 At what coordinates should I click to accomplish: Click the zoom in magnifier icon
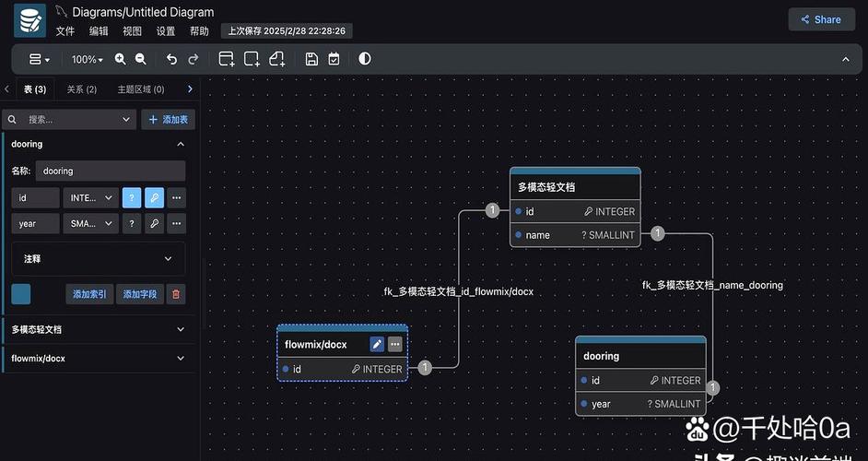pyautogui.click(x=120, y=59)
